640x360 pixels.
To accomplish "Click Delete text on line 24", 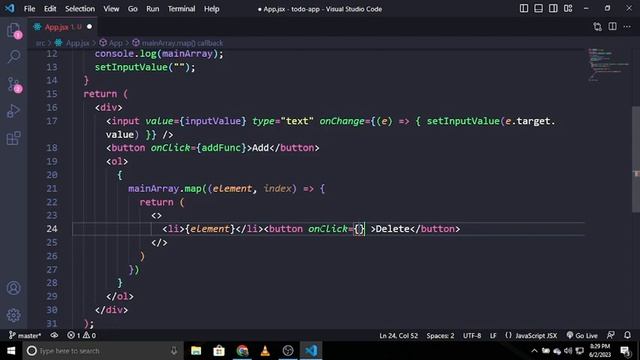I will click(x=392, y=229).
